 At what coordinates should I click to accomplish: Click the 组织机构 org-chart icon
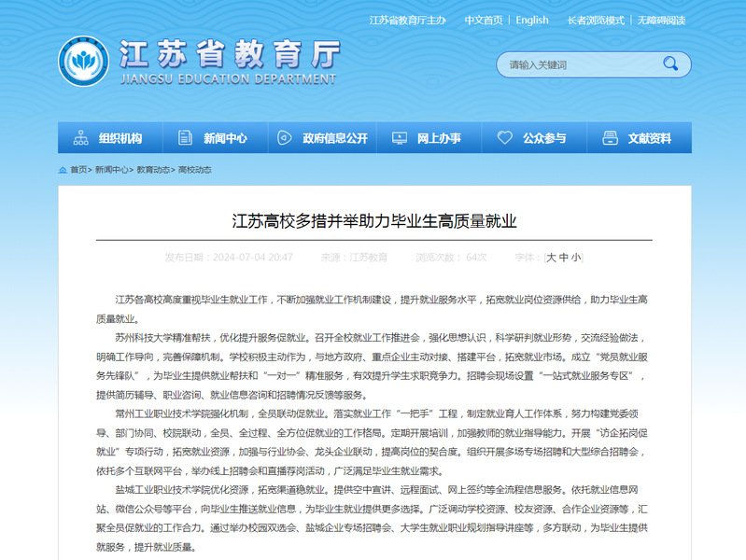point(80,138)
